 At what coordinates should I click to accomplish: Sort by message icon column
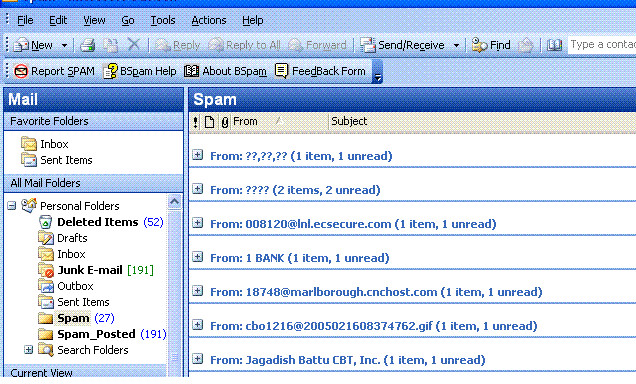pos(209,122)
